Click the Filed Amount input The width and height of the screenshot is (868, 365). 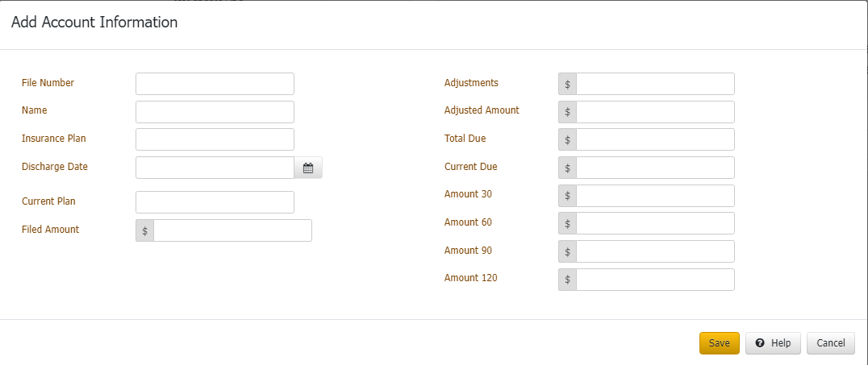232,230
